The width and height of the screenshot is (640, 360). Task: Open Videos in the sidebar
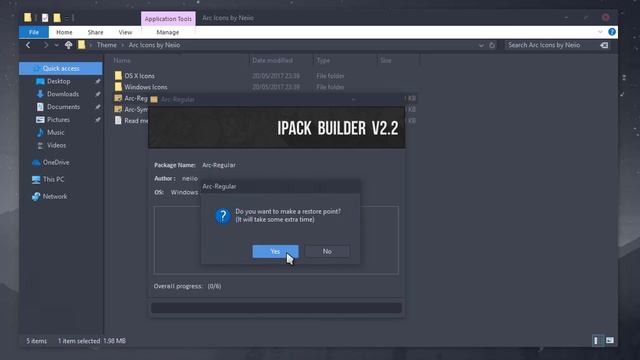(x=56, y=145)
